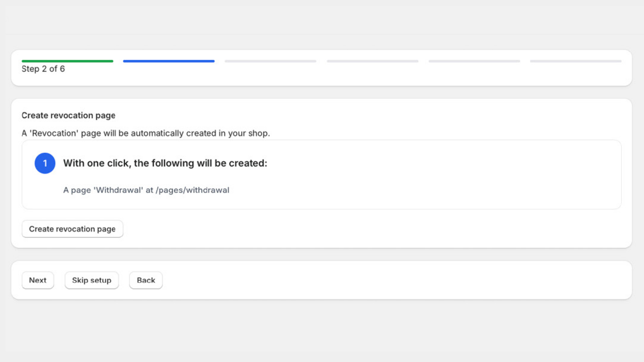644x362 pixels.
Task: Click the '/pages/withdrawal' page path text
Action: coord(192,190)
